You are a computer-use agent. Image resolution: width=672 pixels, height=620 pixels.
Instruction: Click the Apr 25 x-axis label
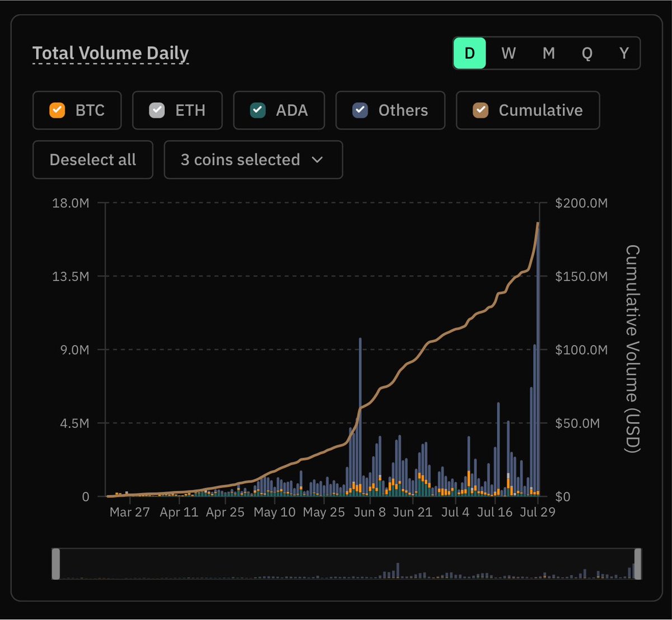225,512
